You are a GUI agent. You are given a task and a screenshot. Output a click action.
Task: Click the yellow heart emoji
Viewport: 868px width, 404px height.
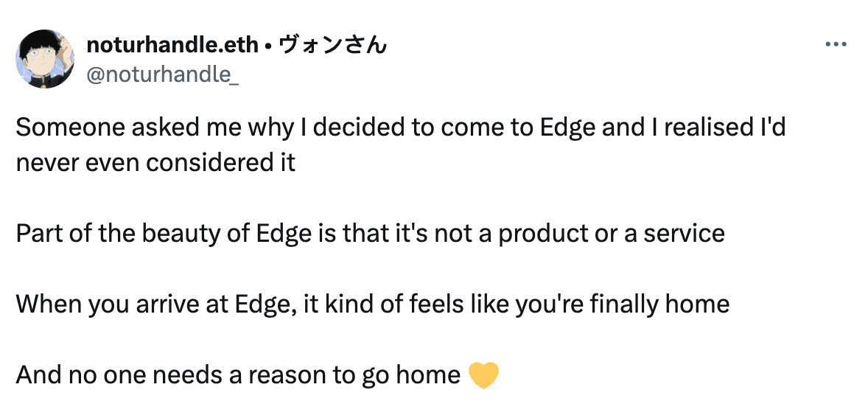pos(483,375)
